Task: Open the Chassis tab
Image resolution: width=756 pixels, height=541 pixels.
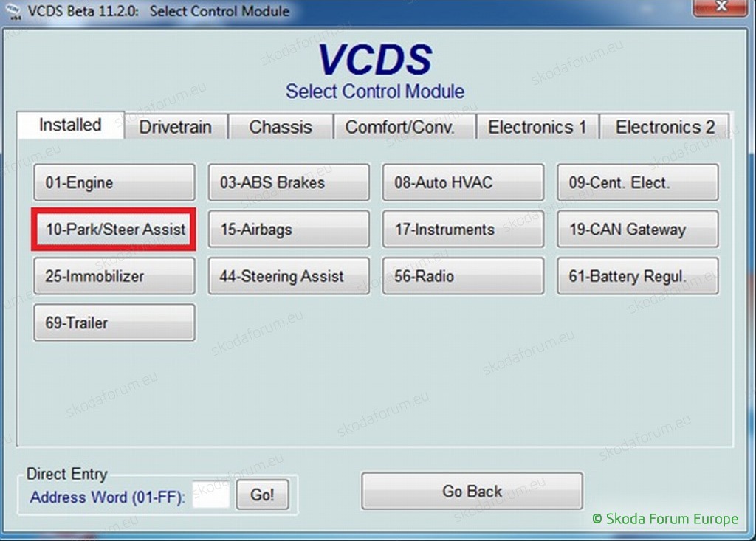Action: pyautogui.click(x=281, y=127)
